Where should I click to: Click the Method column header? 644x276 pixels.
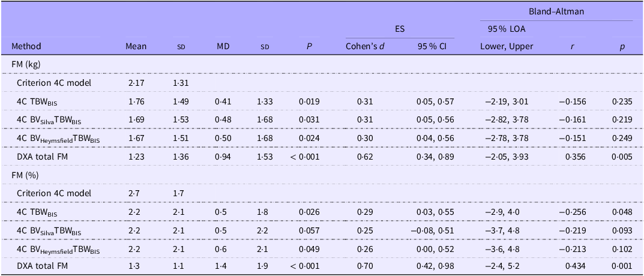point(26,46)
